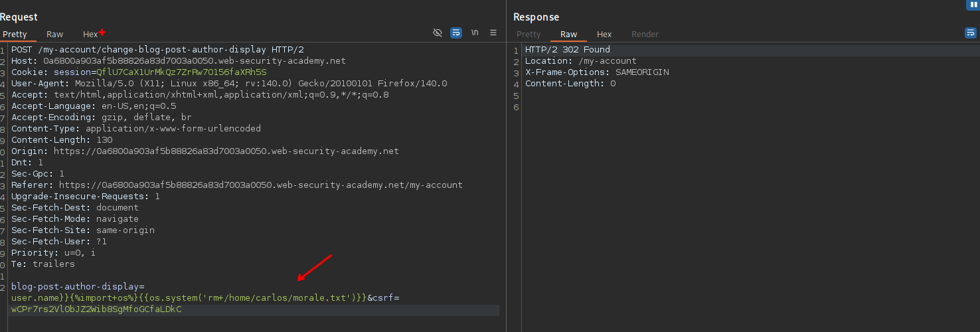Switch to the Request Pretty tab

15,34
